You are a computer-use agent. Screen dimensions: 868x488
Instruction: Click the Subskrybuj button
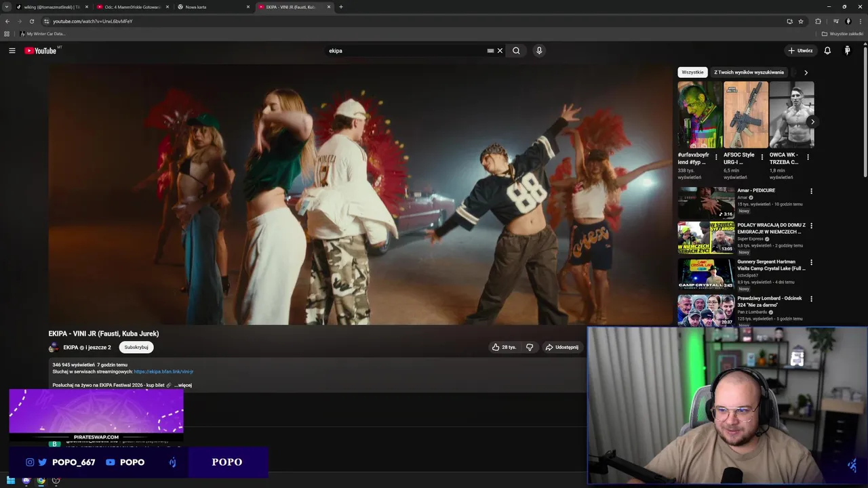pos(136,348)
